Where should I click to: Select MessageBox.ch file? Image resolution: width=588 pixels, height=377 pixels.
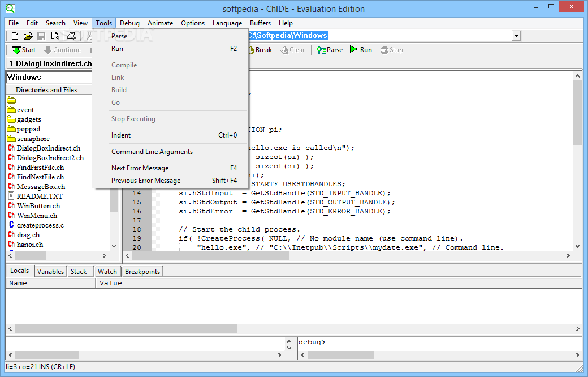[36, 187]
